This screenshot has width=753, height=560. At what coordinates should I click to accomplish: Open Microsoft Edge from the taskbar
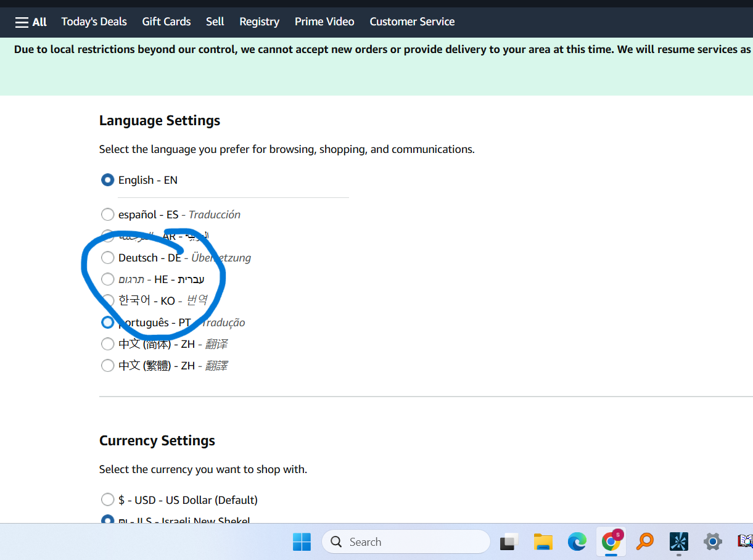[577, 542]
